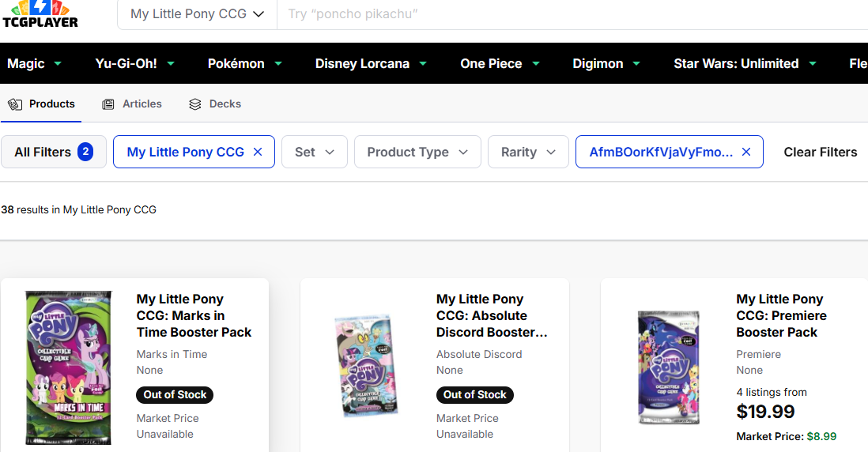Expand the Yu-Gi-Oh! menu arrow
Screen dimensions: 868x452
[172, 63]
